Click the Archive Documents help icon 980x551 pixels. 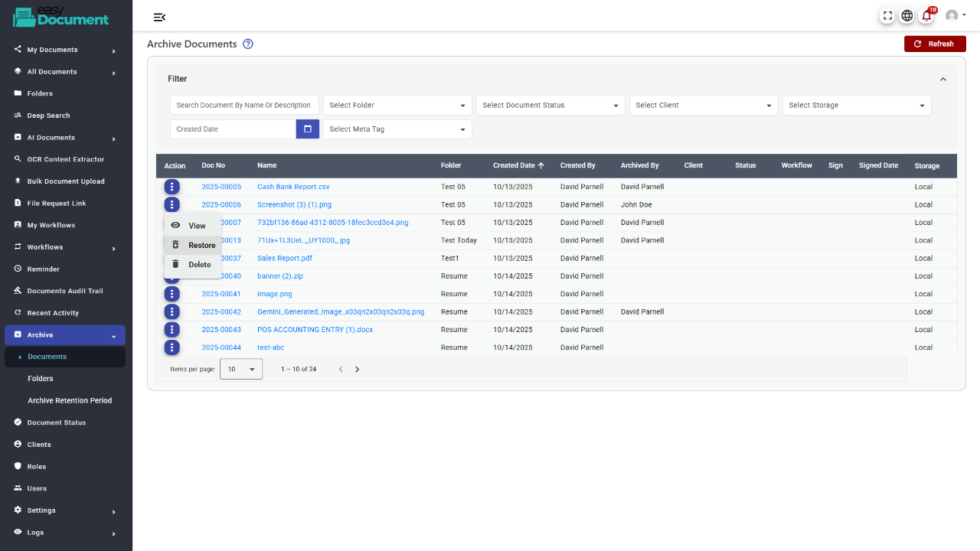pyautogui.click(x=248, y=44)
